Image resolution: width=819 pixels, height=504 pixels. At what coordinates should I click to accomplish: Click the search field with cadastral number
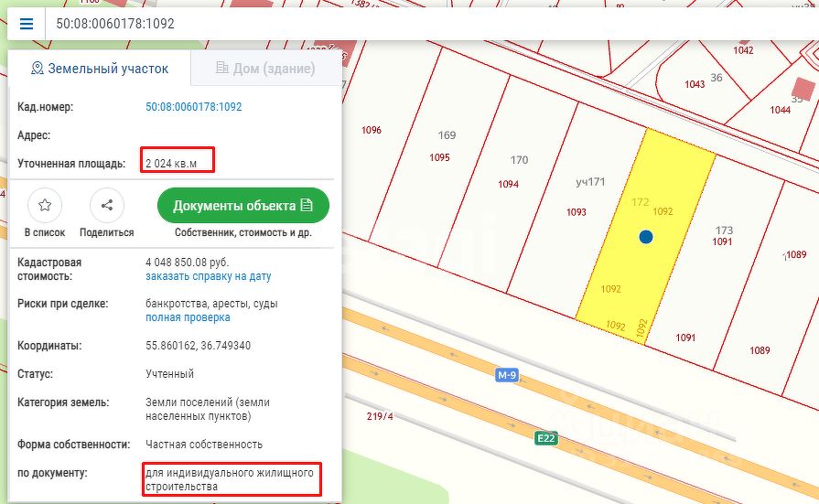point(431,24)
